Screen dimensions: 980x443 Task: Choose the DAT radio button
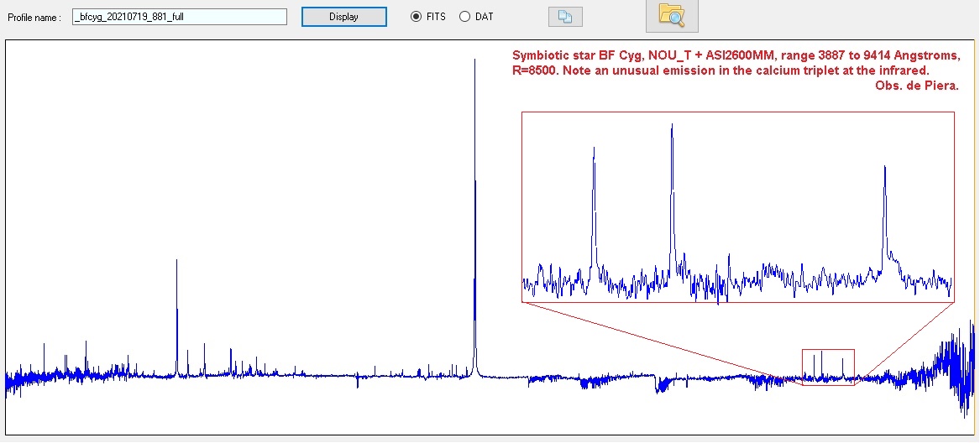[464, 17]
